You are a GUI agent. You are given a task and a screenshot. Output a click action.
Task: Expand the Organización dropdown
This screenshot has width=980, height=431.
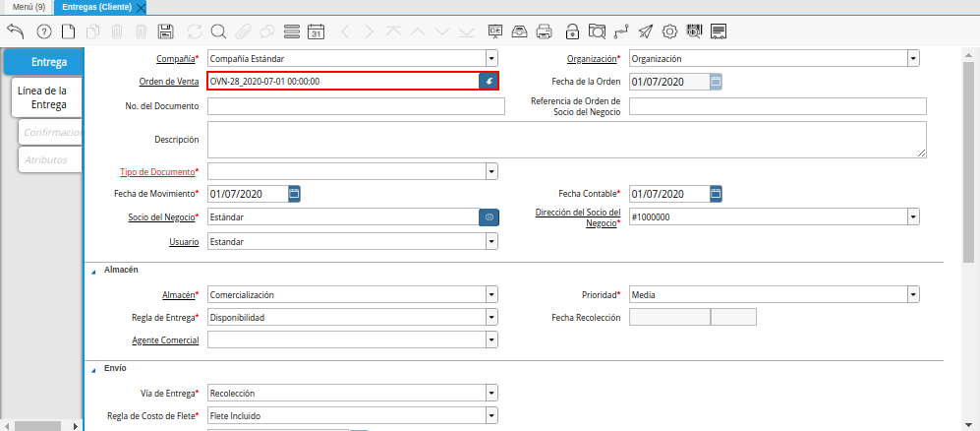pos(914,59)
